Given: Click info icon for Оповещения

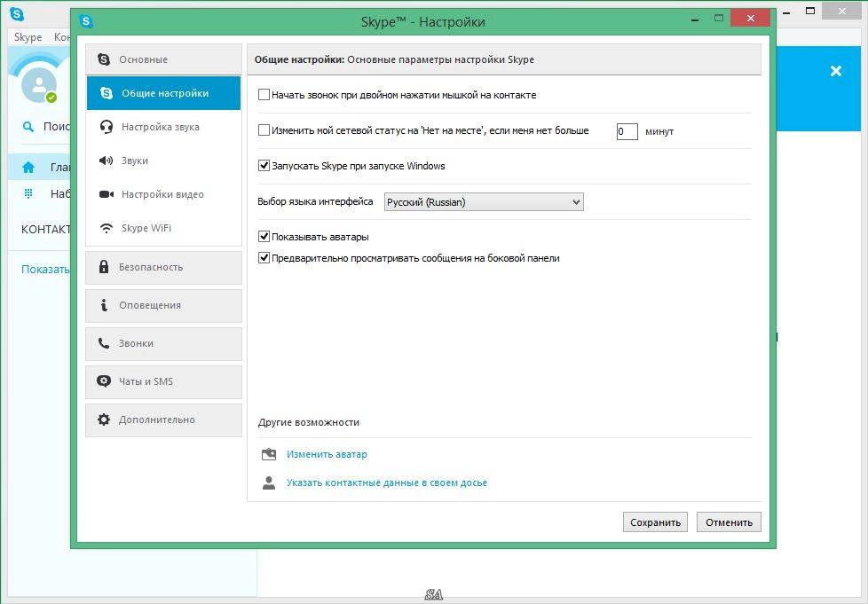Looking at the screenshot, I should click(x=104, y=305).
